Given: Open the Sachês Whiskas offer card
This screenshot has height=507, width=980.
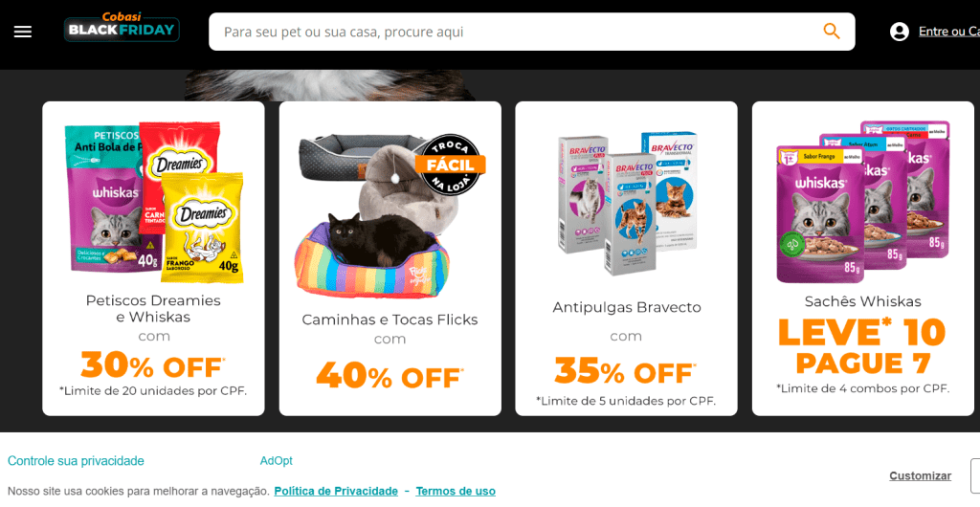Looking at the screenshot, I should tap(862, 258).
